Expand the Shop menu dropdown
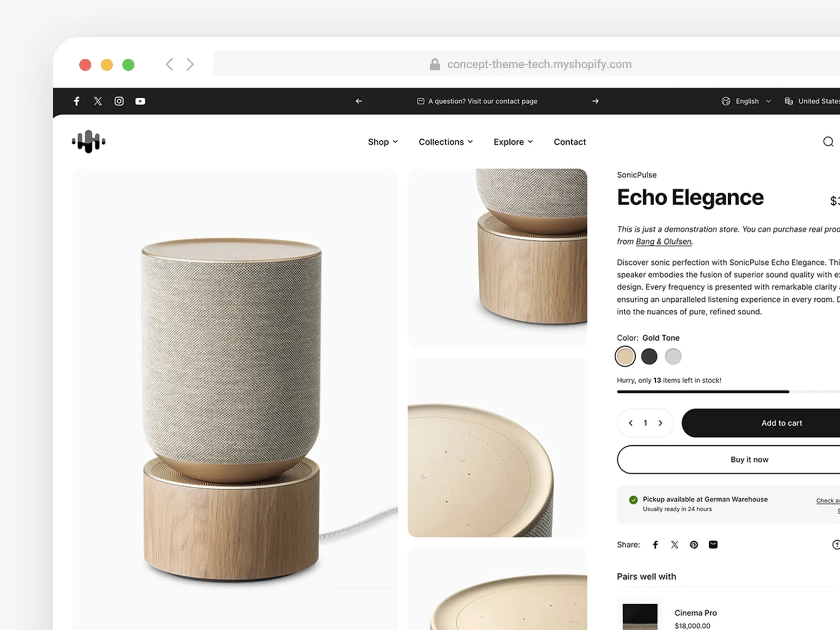The height and width of the screenshot is (630, 840). point(383,142)
